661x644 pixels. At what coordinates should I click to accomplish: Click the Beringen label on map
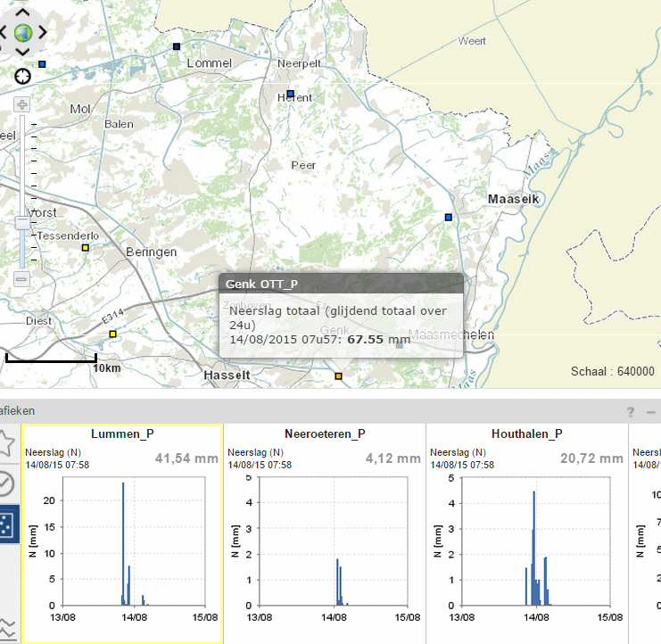pos(152,252)
